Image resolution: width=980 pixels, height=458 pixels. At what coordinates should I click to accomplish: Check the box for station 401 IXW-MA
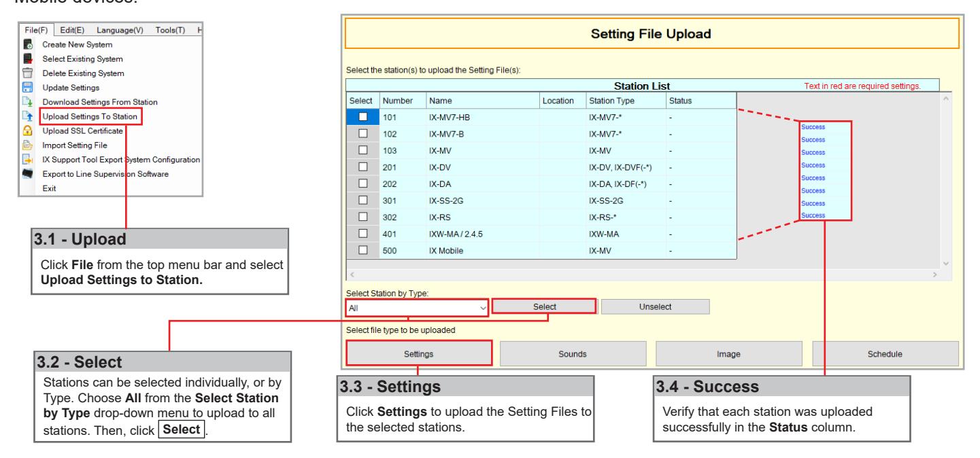362,234
